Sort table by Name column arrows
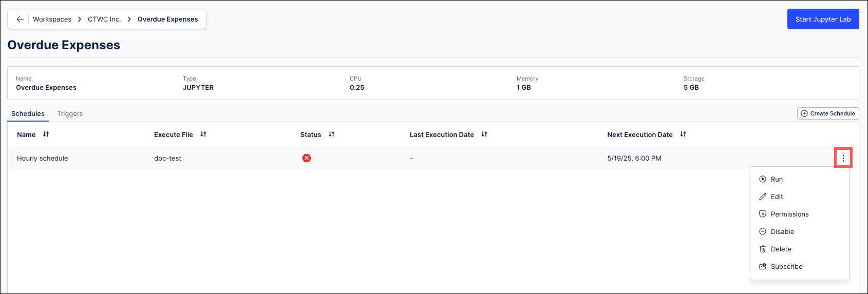 point(46,134)
